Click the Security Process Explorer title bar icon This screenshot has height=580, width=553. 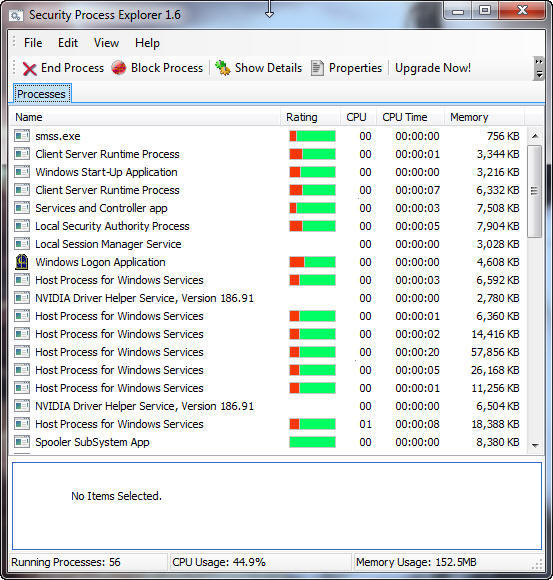(x=16, y=16)
